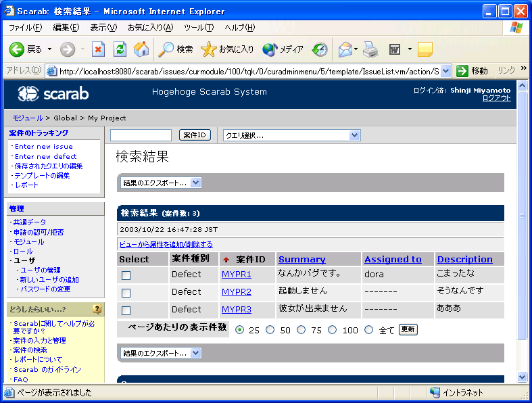Click the 案件ID search button
Image resolution: width=532 pixels, height=403 pixels.
[195, 135]
